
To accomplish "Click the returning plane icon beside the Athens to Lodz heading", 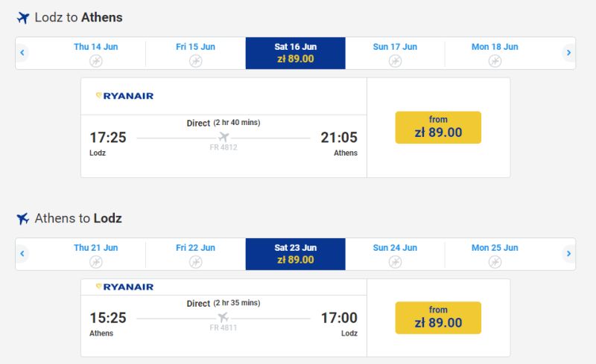I will point(23,219).
